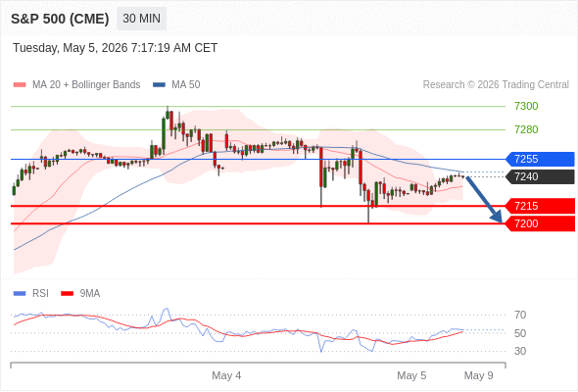Click the May 9 date marker
The image size is (578, 392).
(478, 375)
